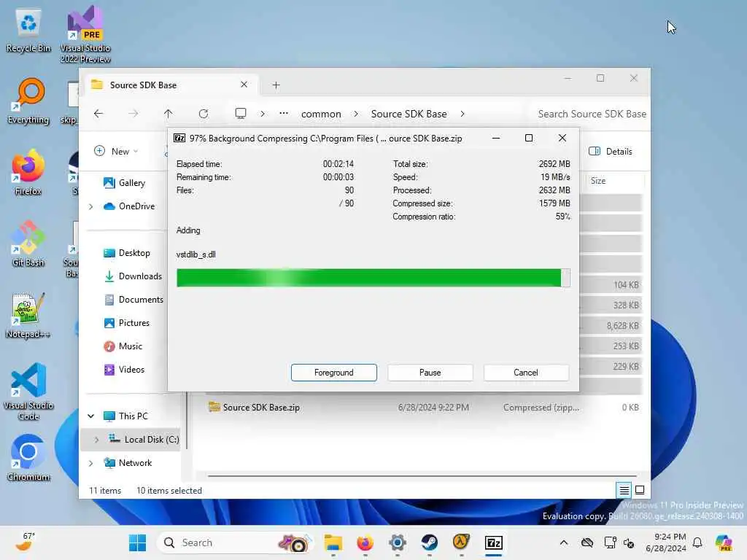The image size is (747, 560).
Task: Launch Everything search desktop icon
Action: pos(28,101)
